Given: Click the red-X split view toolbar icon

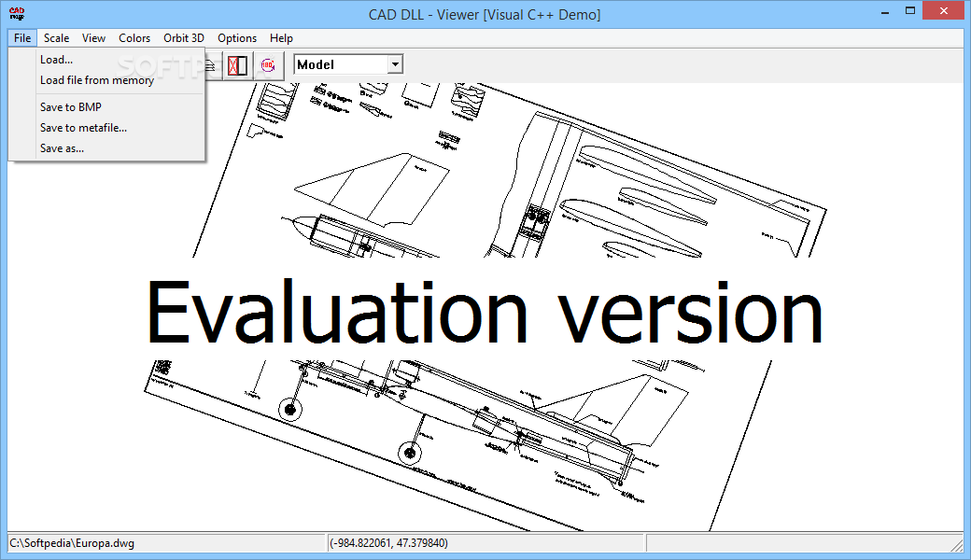Looking at the screenshot, I should (237, 65).
